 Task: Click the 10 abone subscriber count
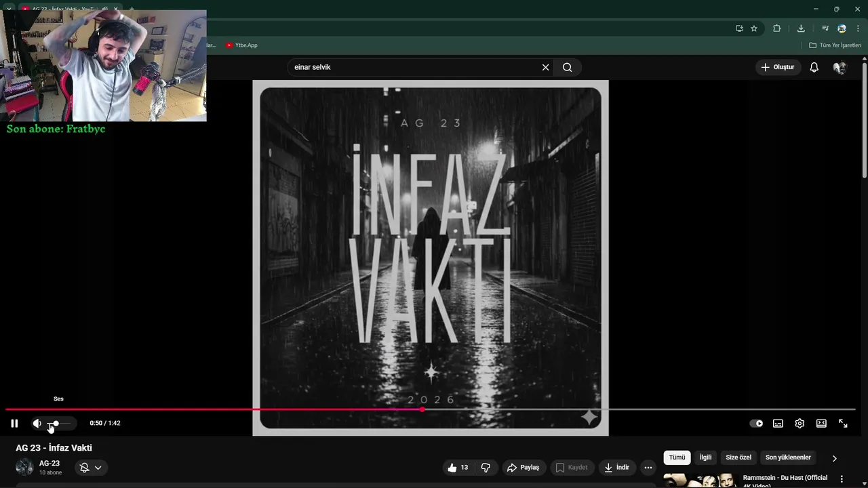pyautogui.click(x=50, y=472)
